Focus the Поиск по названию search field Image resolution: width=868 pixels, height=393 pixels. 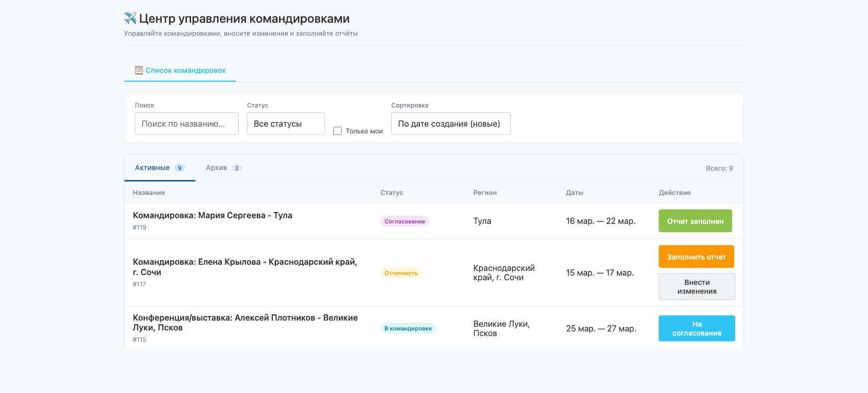click(x=187, y=124)
